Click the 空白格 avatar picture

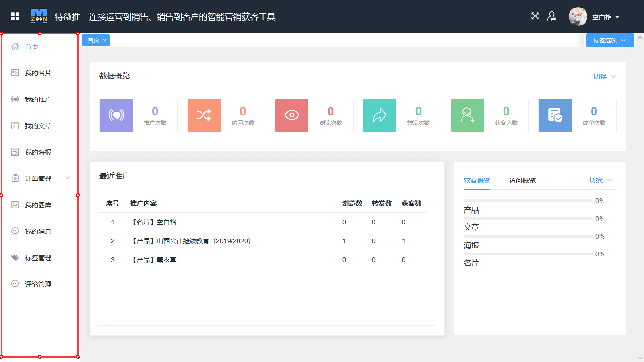[x=578, y=16]
